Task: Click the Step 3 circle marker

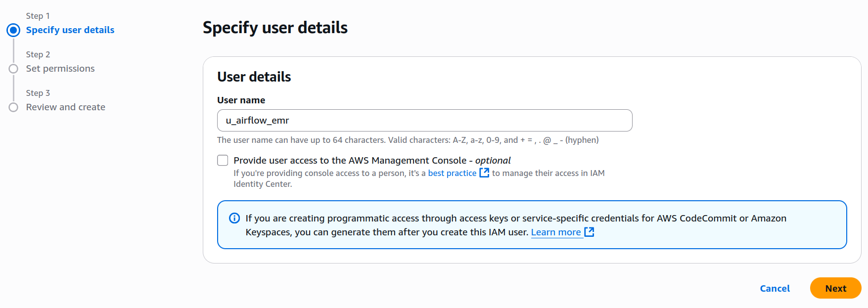Action: (13, 107)
